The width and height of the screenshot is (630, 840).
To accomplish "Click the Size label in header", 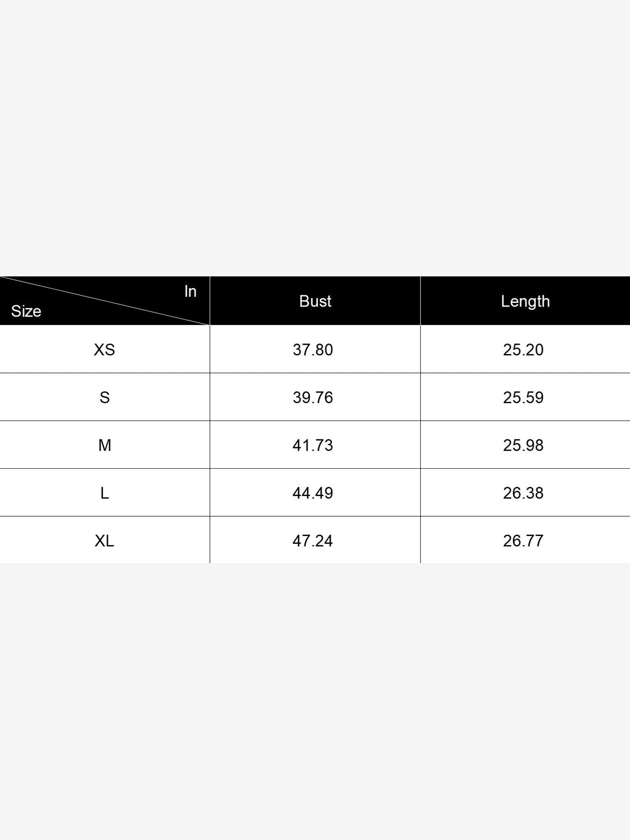I will tap(26, 311).
